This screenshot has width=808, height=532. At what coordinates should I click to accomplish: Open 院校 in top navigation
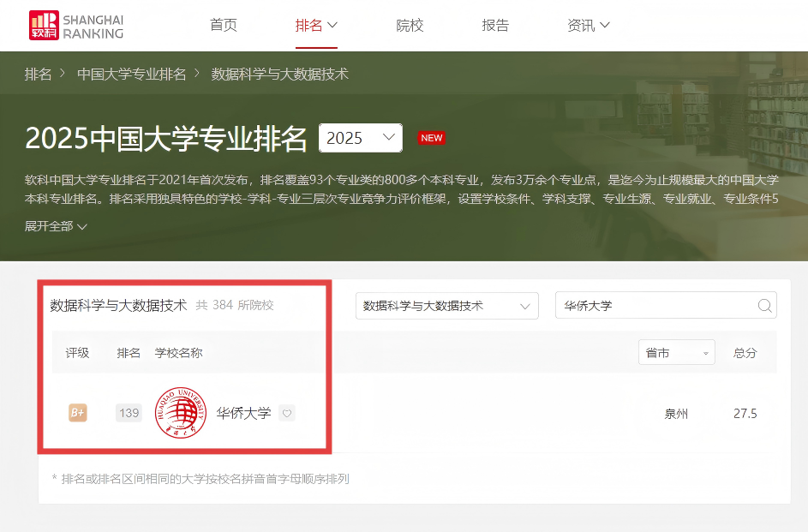[410, 25]
